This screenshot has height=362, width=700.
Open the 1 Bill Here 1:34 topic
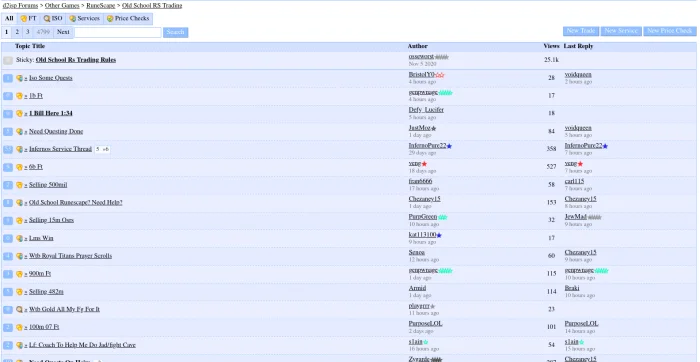click(x=50, y=114)
